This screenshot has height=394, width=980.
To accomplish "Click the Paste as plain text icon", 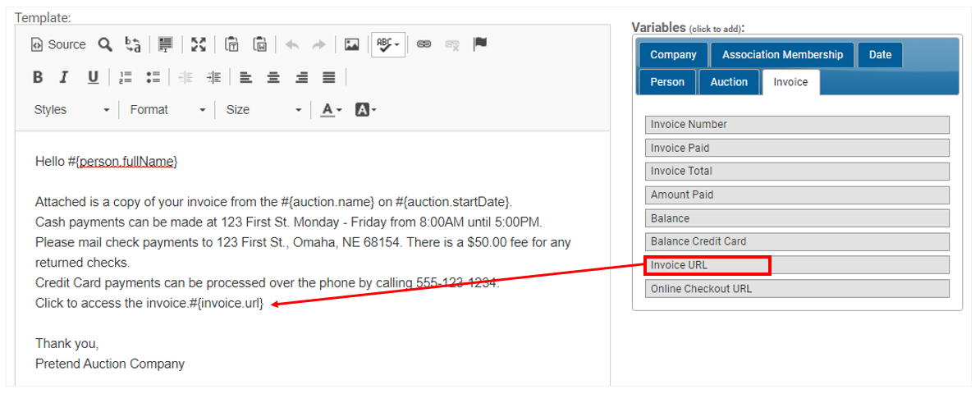I will [232, 44].
